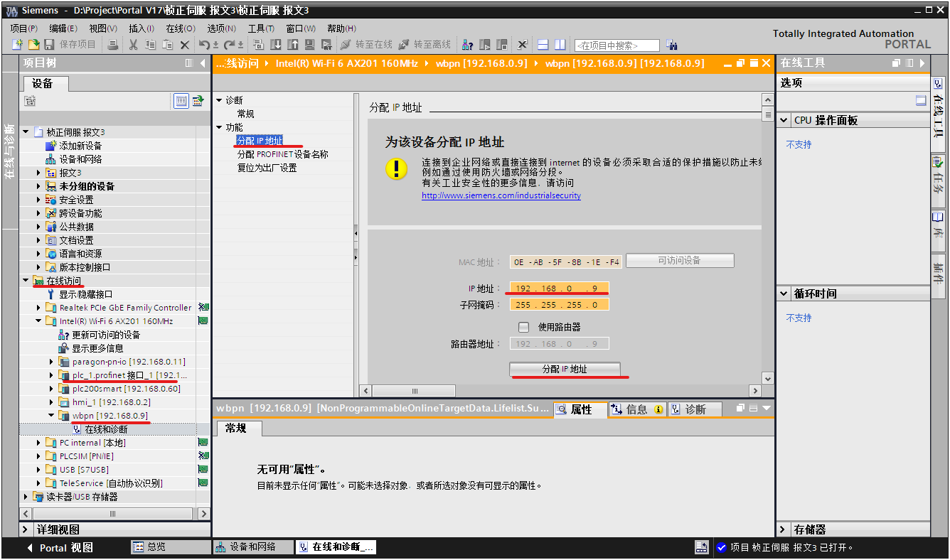Click 保存项目 save button in toolbar
Image resolution: width=950 pixels, height=560 pixels.
tap(70, 45)
